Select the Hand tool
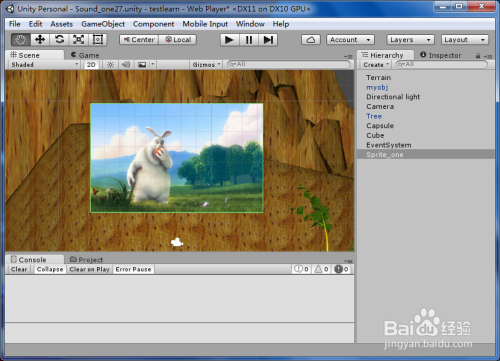Viewport: 500px width, 361px height. point(21,40)
